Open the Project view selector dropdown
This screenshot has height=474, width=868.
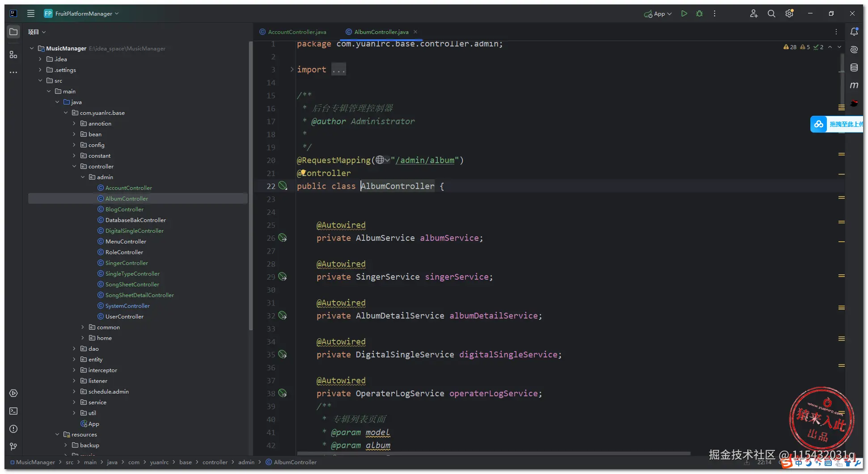point(37,32)
